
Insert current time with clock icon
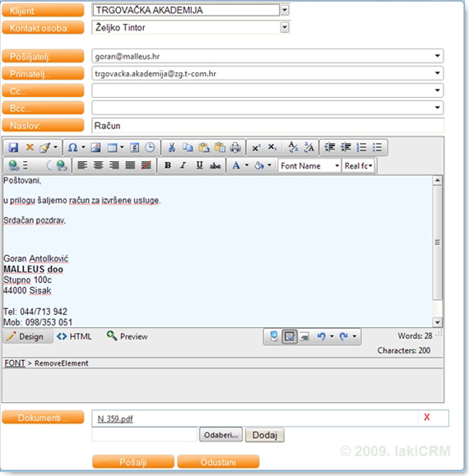(x=150, y=147)
